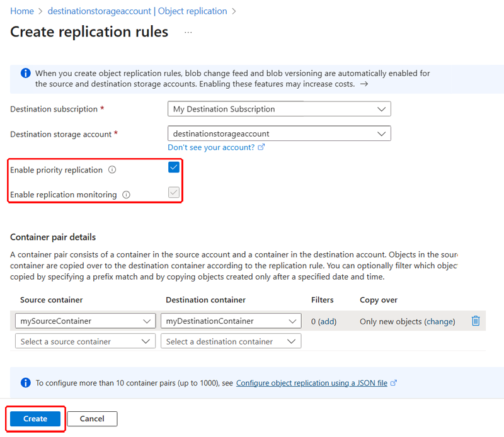The image size is (504, 437).
Task: Expand the Destination subscription dropdown
Action: [279, 109]
